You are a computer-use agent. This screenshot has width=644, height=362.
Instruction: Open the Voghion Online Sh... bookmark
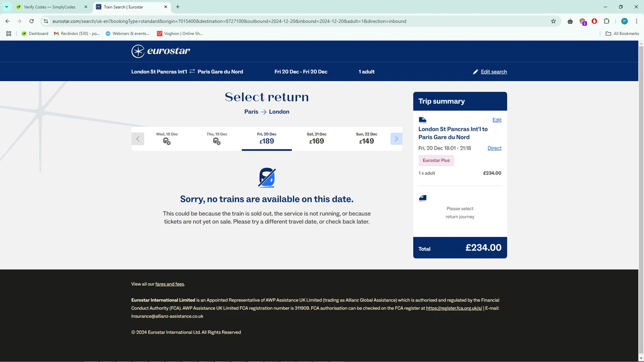[x=179, y=33]
